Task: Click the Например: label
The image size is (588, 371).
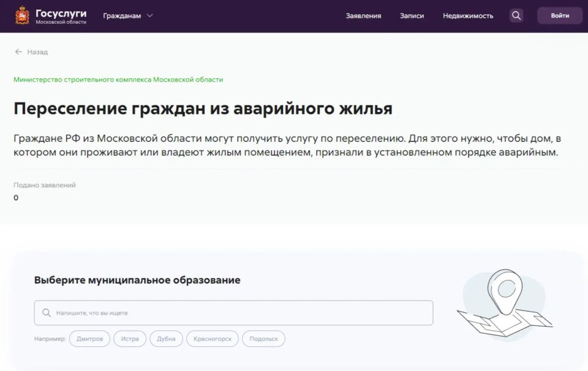Action: (50, 339)
